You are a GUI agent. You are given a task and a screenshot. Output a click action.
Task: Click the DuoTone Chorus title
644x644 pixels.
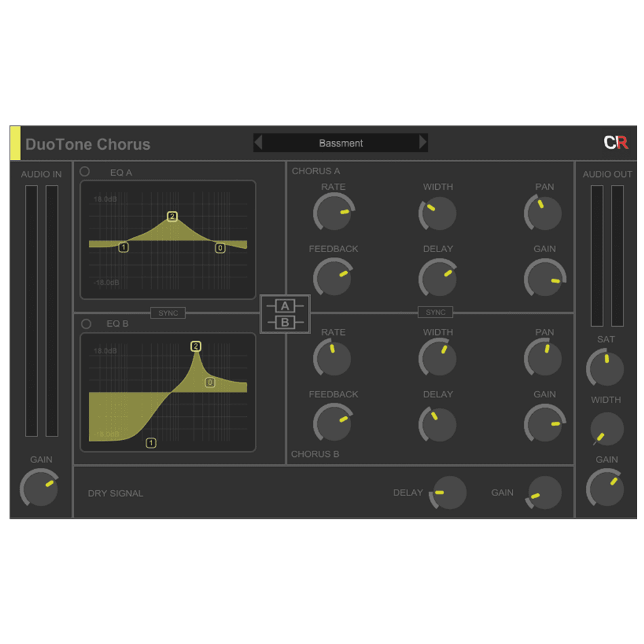coord(88,144)
